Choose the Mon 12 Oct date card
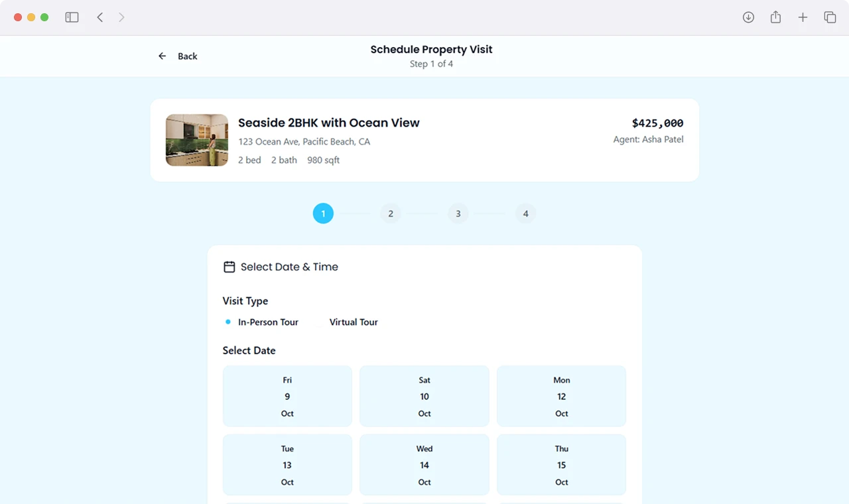849x504 pixels. 561,397
